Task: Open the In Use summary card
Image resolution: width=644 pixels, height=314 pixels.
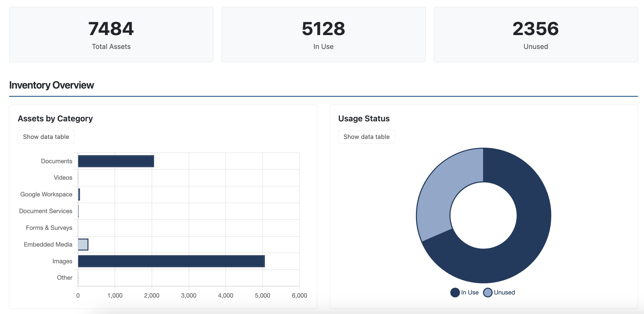Action: [x=323, y=34]
